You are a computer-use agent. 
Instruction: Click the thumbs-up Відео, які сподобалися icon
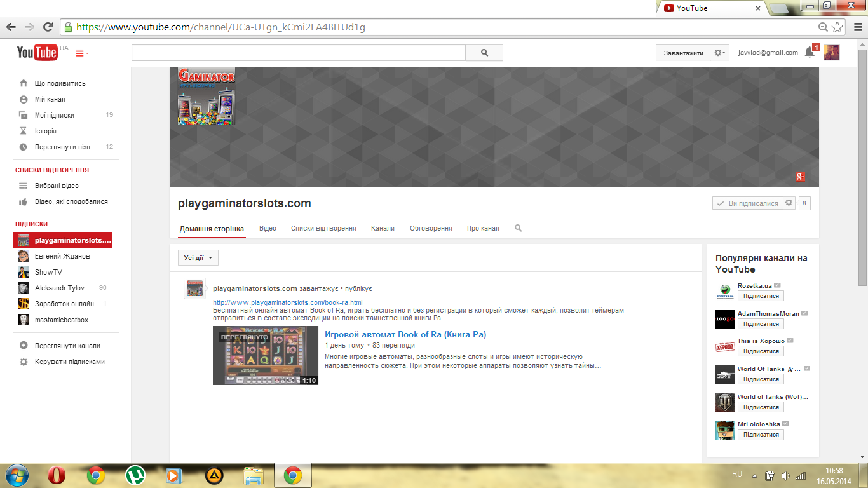(x=24, y=201)
